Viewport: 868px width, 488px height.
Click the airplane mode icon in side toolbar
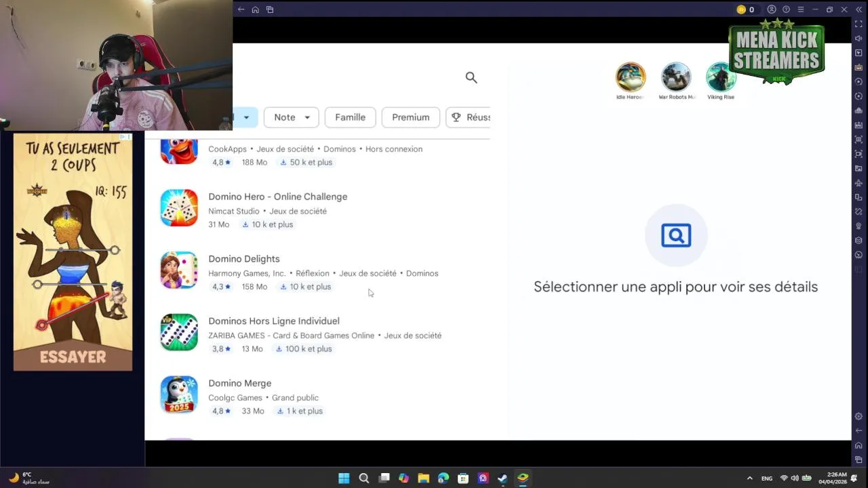pos(859,183)
